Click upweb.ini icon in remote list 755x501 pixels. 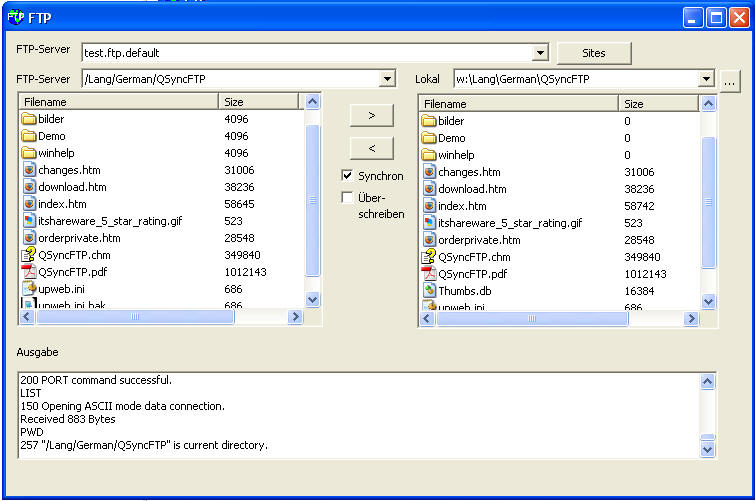(29, 289)
